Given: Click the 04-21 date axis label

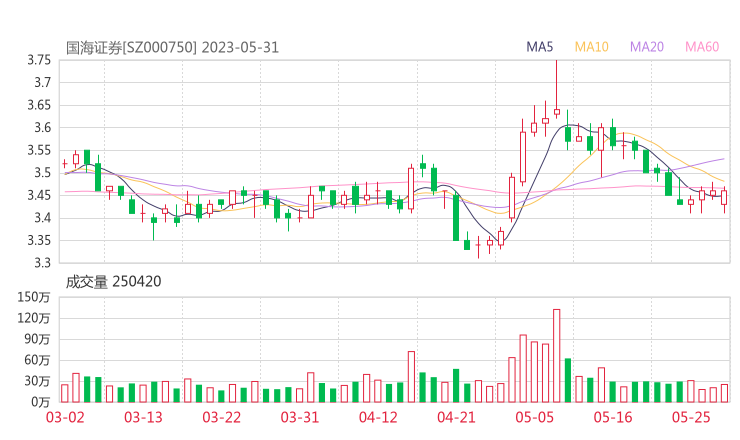Looking at the screenshot, I should pos(456,417).
